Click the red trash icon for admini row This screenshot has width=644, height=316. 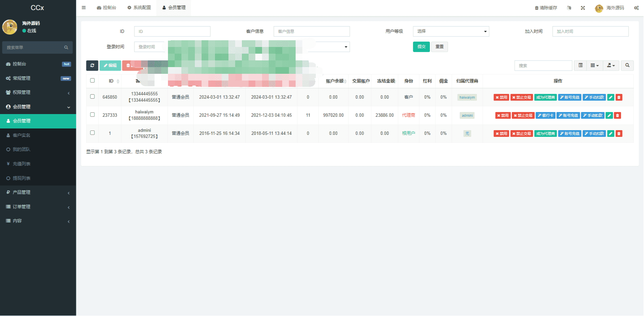[x=619, y=134]
